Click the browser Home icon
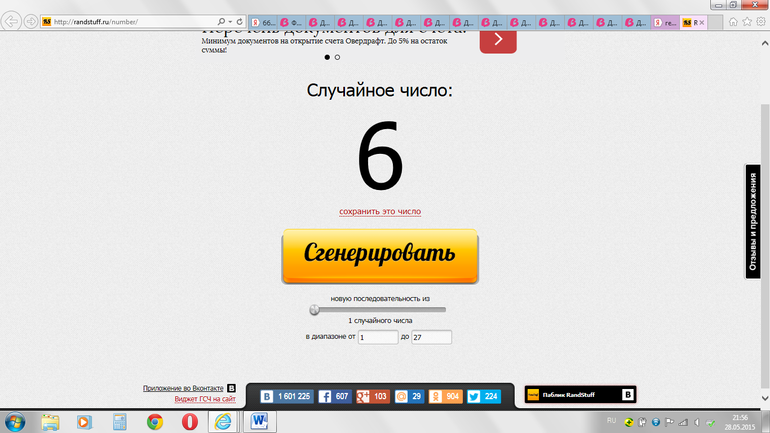 tap(733, 22)
